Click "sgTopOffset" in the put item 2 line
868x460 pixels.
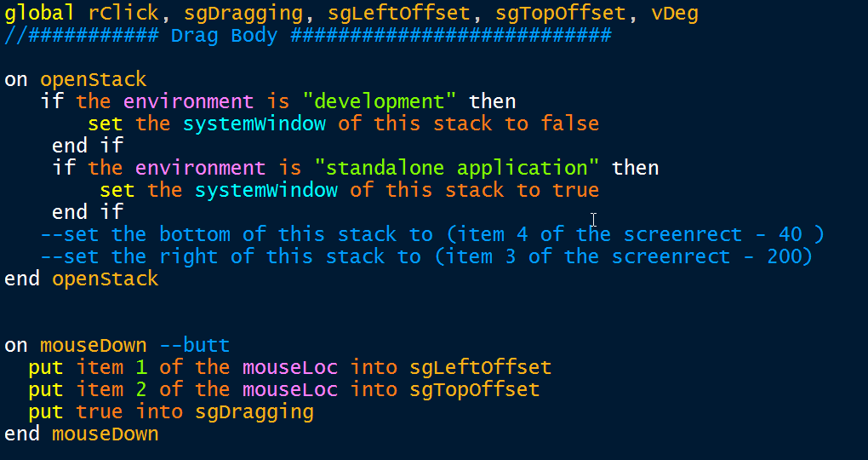[474, 390]
